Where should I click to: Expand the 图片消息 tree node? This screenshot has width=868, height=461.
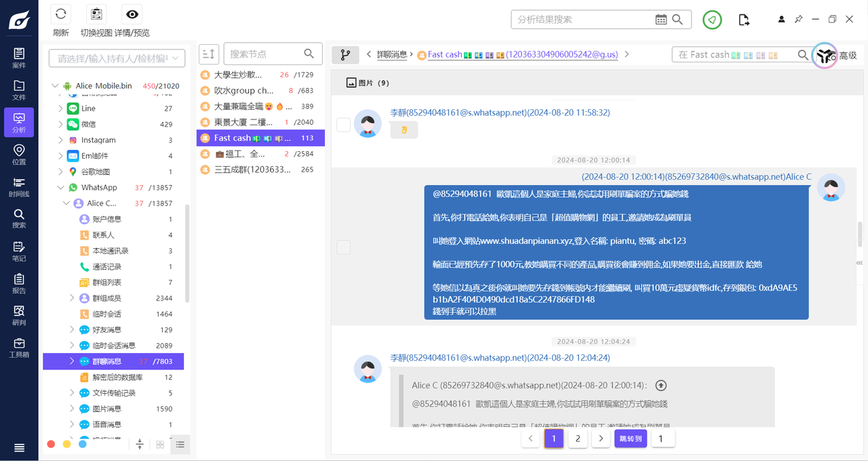click(x=72, y=409)
